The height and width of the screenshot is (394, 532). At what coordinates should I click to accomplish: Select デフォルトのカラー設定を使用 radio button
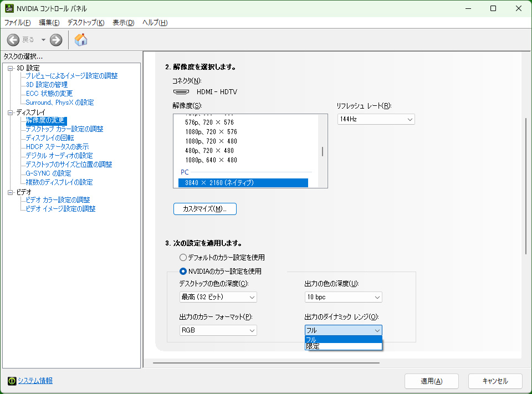click(183, 258)
